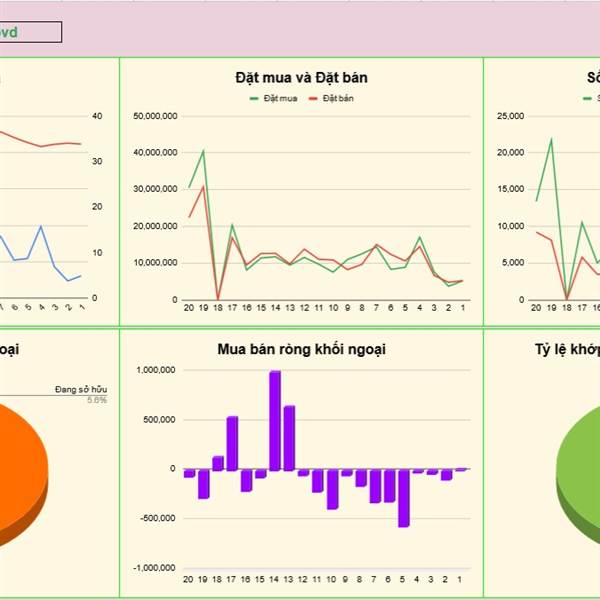600x600 pixels.
Task: Click the 'Đặt mua' legend entry
Action: point(280,98)
